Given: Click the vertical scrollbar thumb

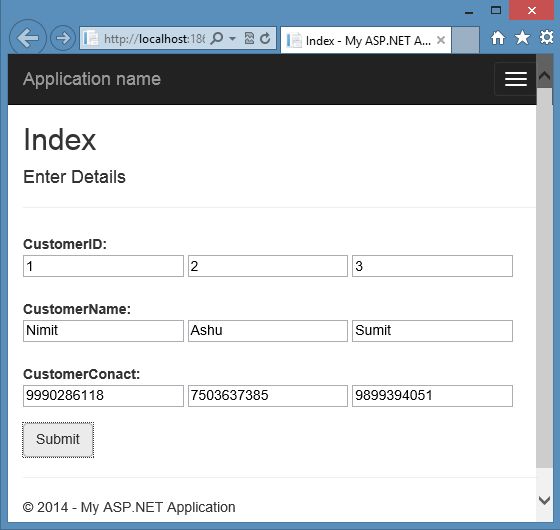Looking at the screenshot, I should [x=544, y=278].
